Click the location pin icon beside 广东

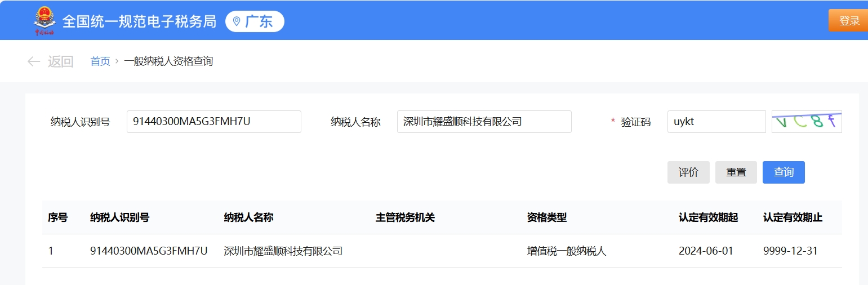pos(237,21)
